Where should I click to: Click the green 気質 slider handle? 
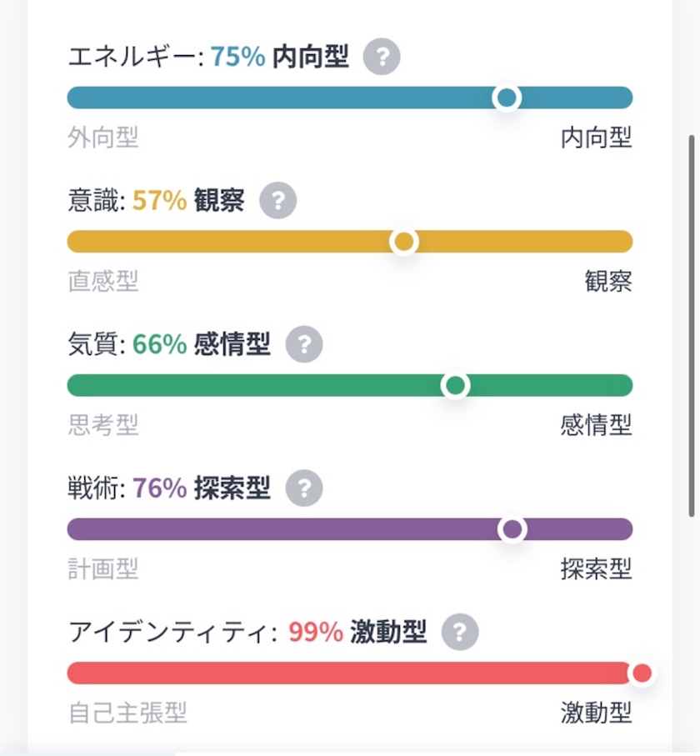455,385
